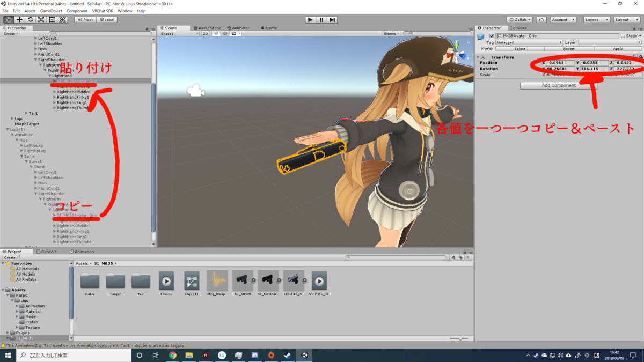
Task: Open Discord from the taskbar
Action: (x=255, y=355)
